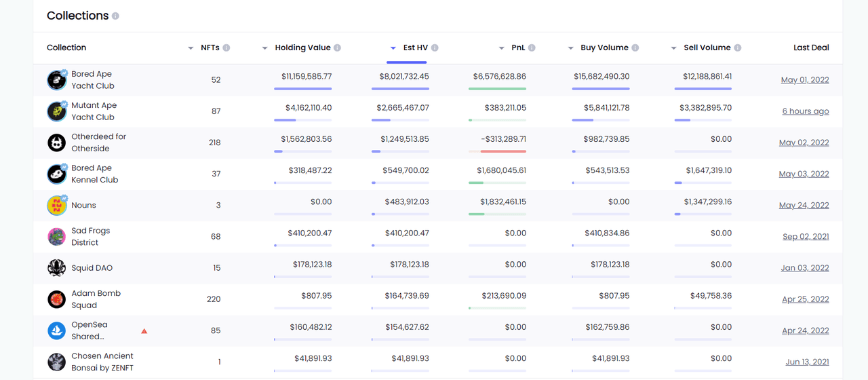Click the Est HV column header label
Viewport: 868px width, 380px height.
pyautogui.click(x=416, y=47)
